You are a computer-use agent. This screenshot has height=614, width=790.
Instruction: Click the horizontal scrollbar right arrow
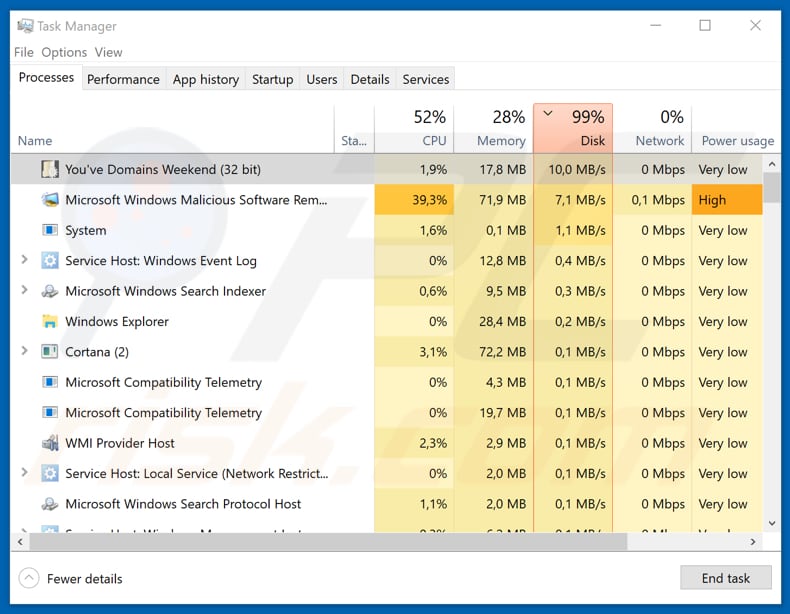coord(753,542)
